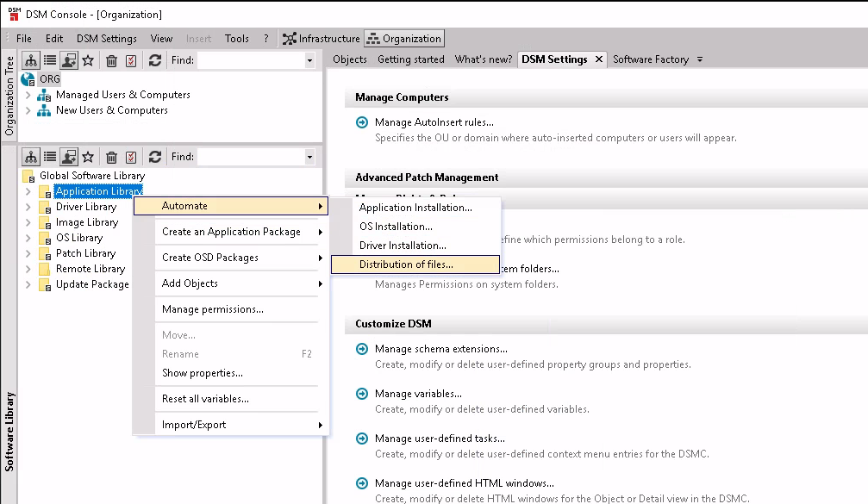Open the Import/Export submenu
Screen dimensions: 868x504
(x=231, y=425)
